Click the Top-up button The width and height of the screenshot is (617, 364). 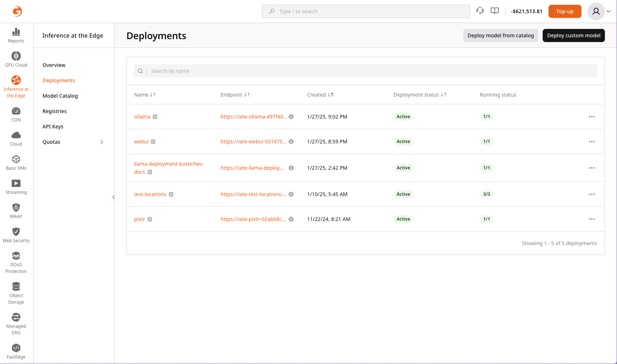(565, 11)
